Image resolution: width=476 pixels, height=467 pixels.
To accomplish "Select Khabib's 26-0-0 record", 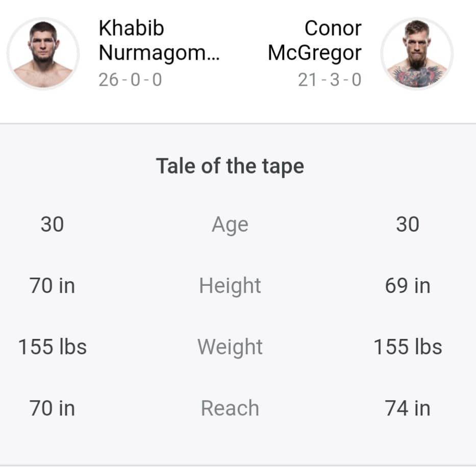I will 130,80.
